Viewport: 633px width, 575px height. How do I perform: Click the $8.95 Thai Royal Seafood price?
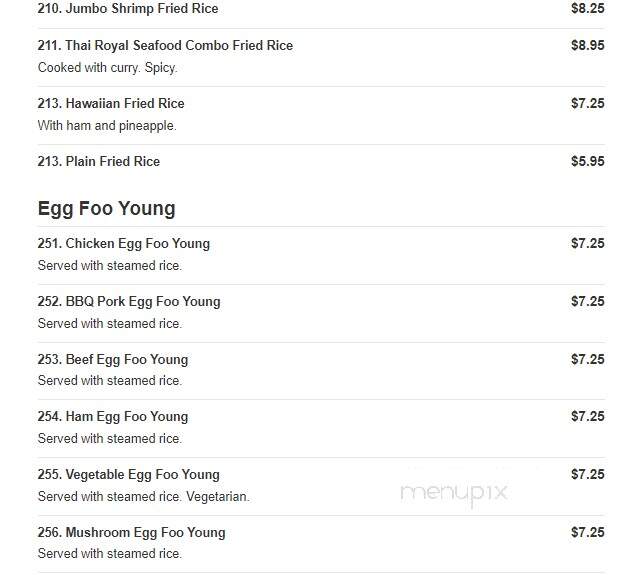588,45
